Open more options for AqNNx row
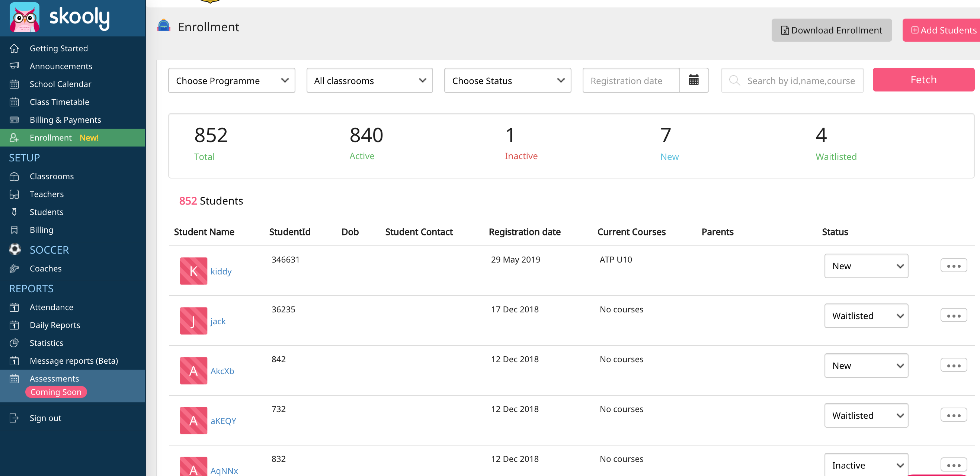Screen dimensions: 980x476 tap(954, 464)
